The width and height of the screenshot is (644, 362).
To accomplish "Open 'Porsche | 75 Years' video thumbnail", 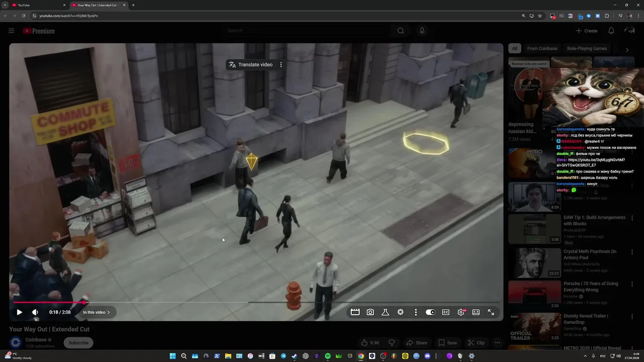I will (x=534, y=295).
